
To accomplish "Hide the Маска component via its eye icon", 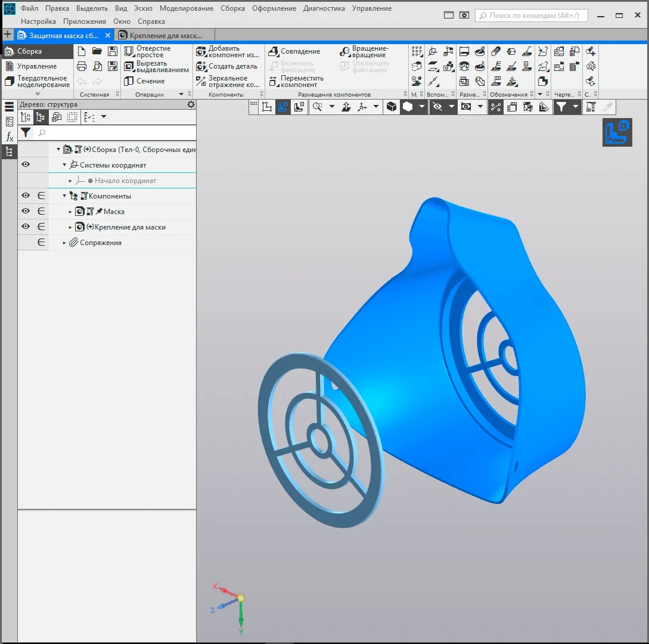I will click(26, 211).
